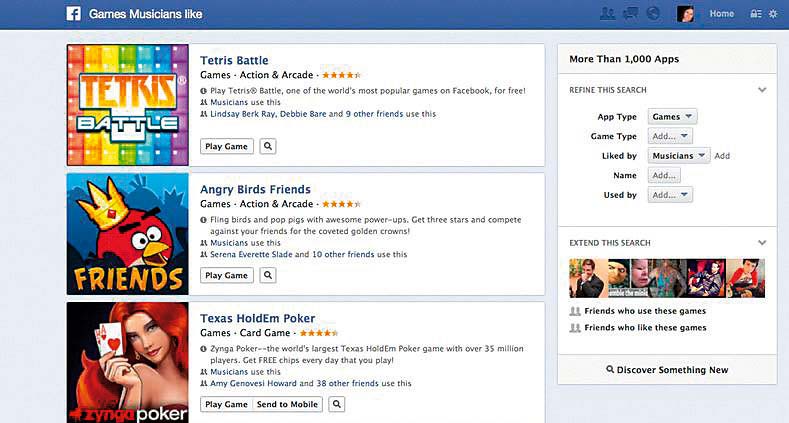Open the Texas HoldEm Poker title link
The width and height of the screenshot is (789, 423).
pyautogui.click(x=257, y=318)
